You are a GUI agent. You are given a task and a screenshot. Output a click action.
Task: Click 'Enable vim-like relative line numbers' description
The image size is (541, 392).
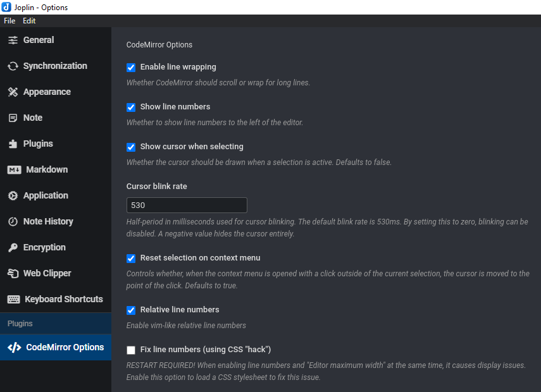(x=186, y=326)
